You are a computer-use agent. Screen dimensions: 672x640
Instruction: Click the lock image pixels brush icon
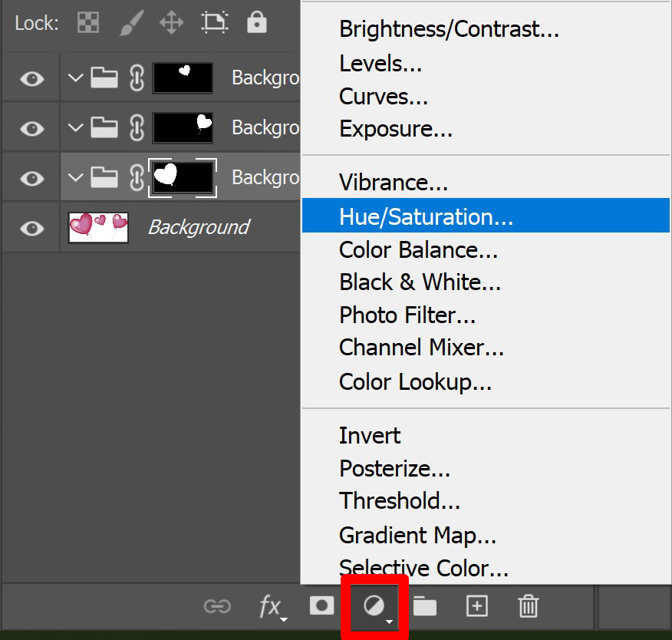click(131, 23)
